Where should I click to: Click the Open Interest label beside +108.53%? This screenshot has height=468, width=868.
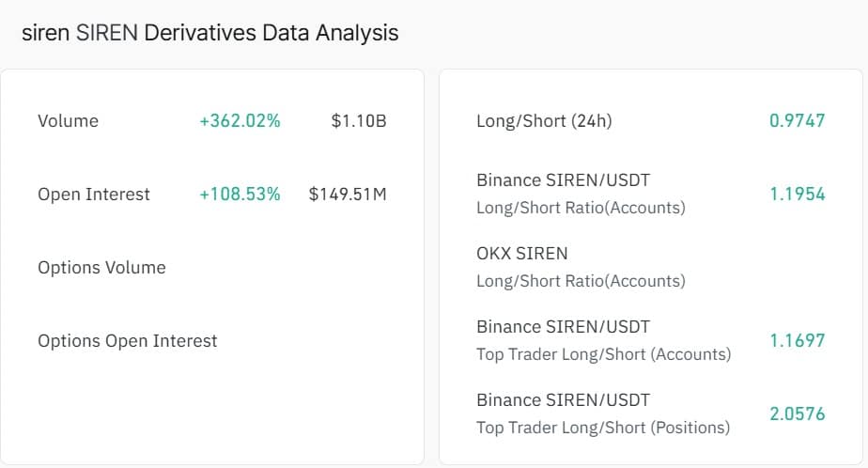(x=94, y=195)
